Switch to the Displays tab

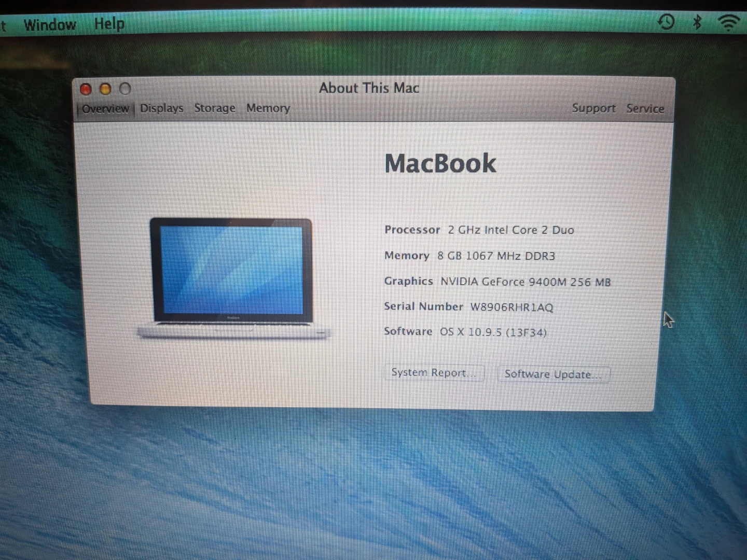(161, 108)
